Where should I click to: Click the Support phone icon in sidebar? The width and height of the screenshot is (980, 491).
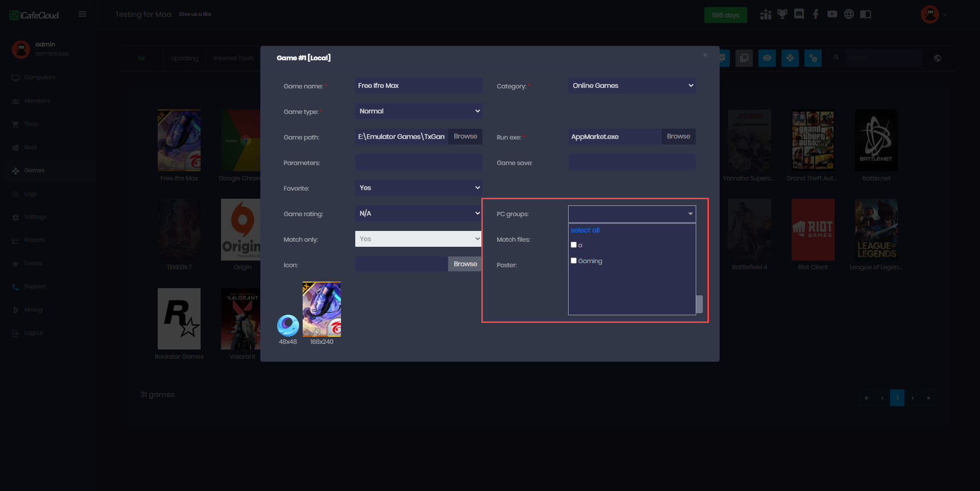click(15, 287)
